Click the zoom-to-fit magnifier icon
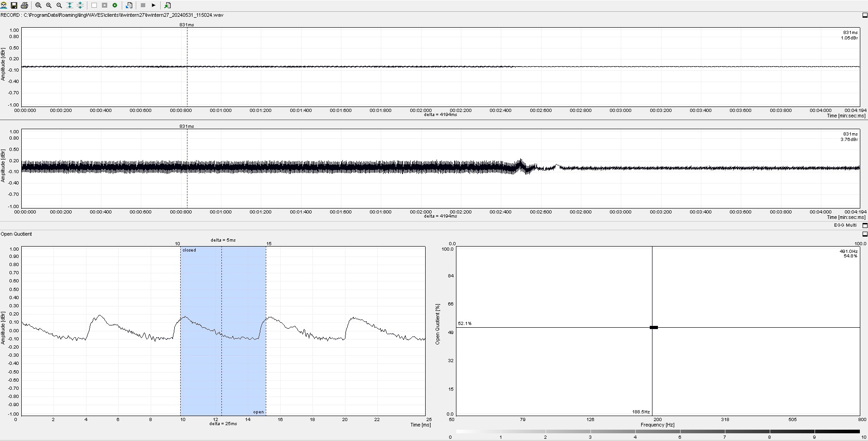The height and width of the screenshot is (441, 868). (38, 5)
